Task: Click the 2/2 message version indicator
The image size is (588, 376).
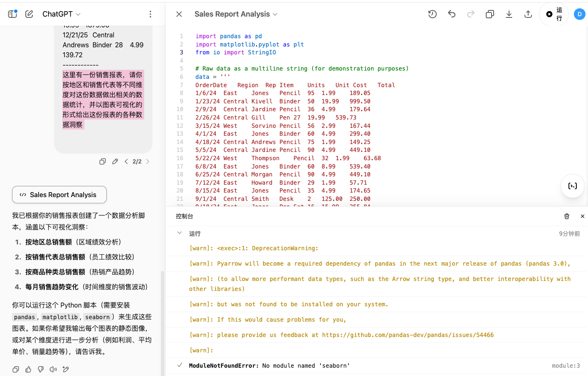Action: tap(137, 161)
